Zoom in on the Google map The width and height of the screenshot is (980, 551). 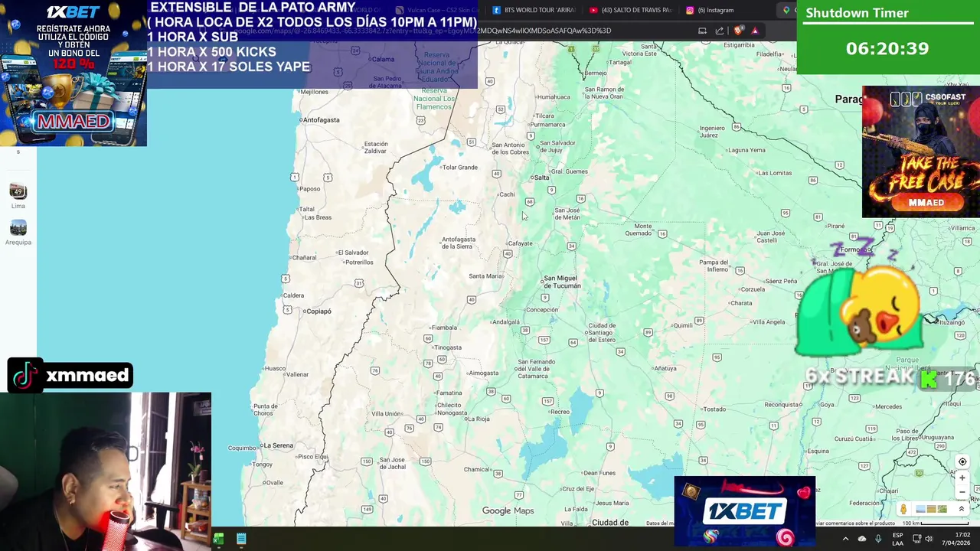click(x=962, y=478)
